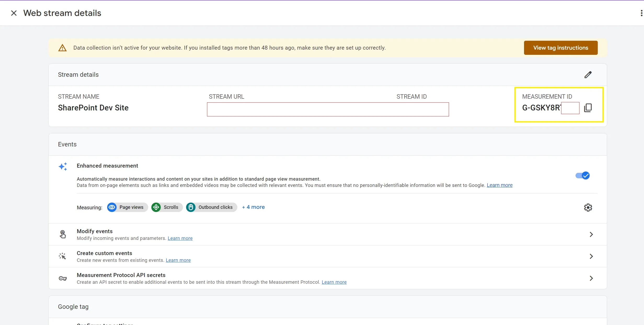This screenshot has height=325, width=644.
Task: Expand Modify events chevron arrow
Action: (x=591, y=234)
